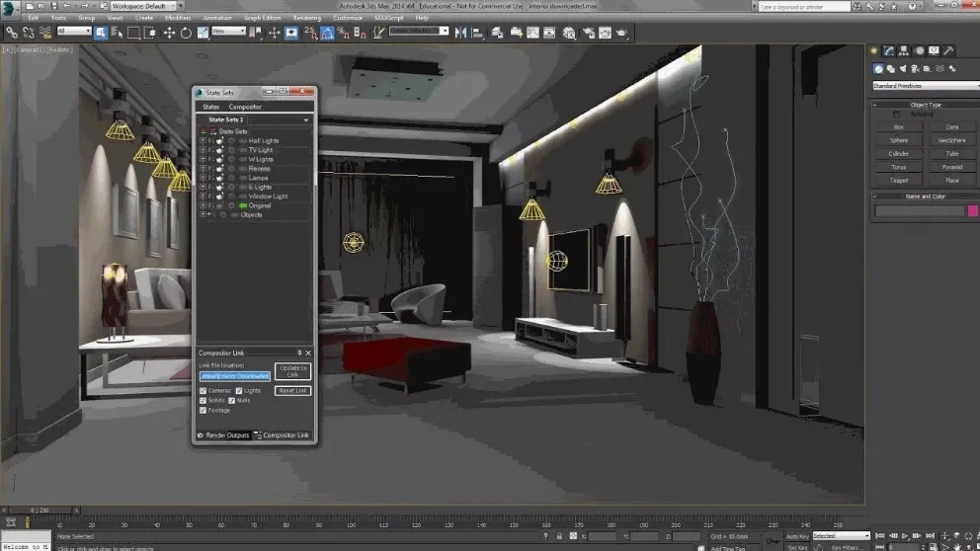Open the Rendering menu
980x551 pixels.
[306, 18]
